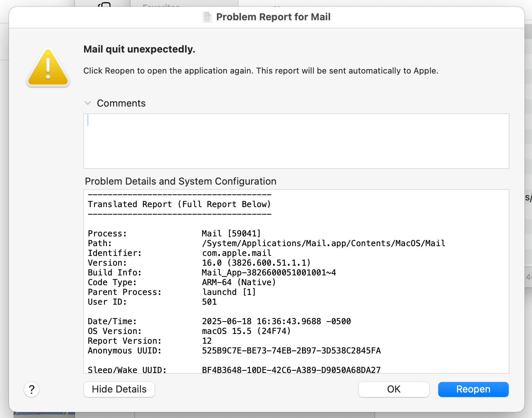Click the com.apple.mail identifier text

point(236,253)
